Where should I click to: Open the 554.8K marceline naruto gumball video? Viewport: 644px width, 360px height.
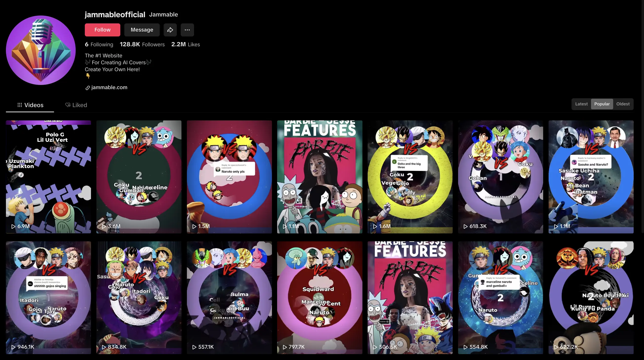pos(501,298)
